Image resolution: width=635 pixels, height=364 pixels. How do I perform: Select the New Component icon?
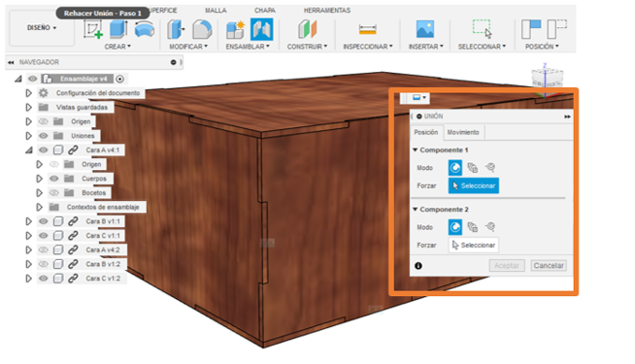[x=235, y=29]
